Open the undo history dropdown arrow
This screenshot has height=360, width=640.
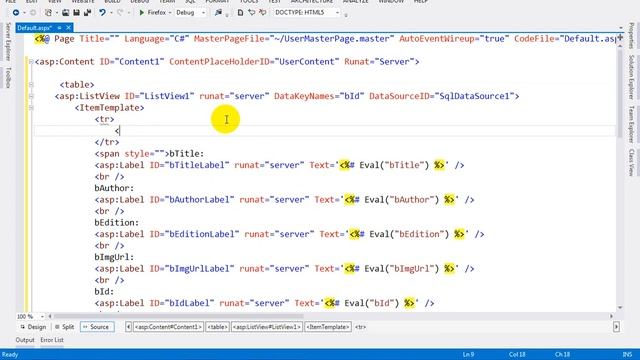coord(110,13)
